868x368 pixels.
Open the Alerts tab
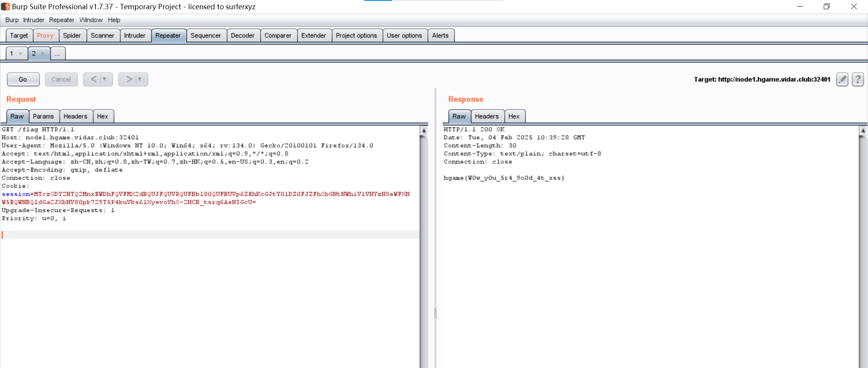[x=440, y=35]
